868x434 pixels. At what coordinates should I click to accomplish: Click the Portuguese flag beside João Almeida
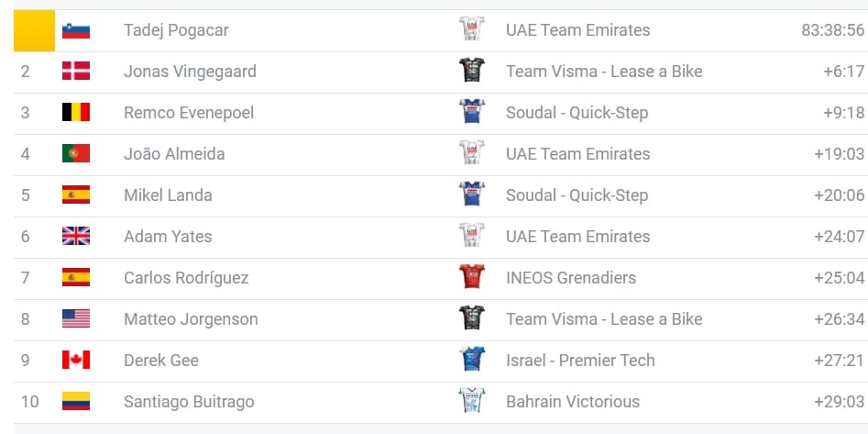click(x=75, y=154)
